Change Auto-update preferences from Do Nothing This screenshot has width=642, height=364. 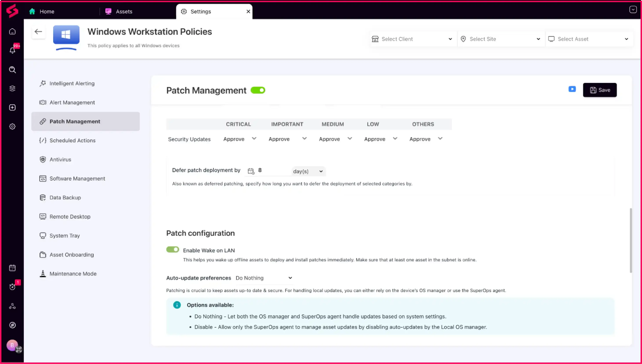[264, 278]
